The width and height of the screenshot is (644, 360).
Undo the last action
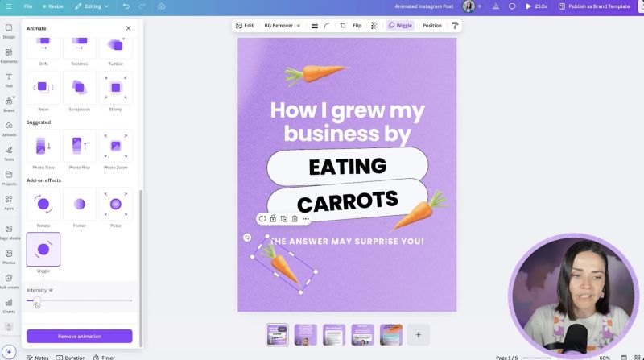(x=126, y=6)
